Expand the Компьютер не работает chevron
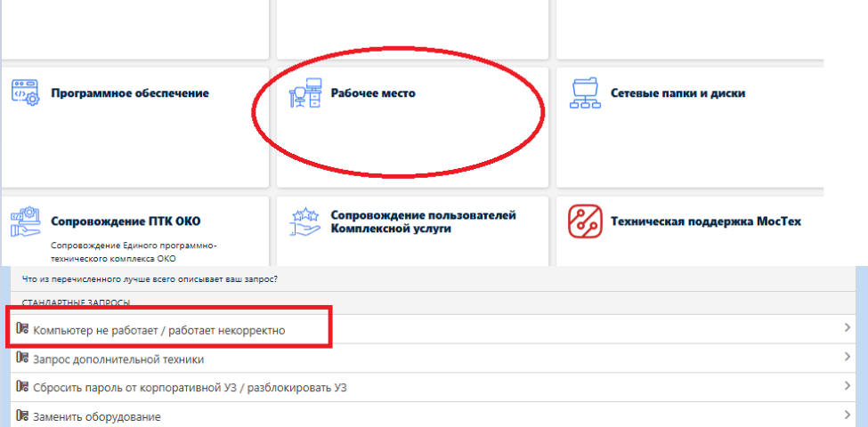868x427 pixels. (847, 328)
